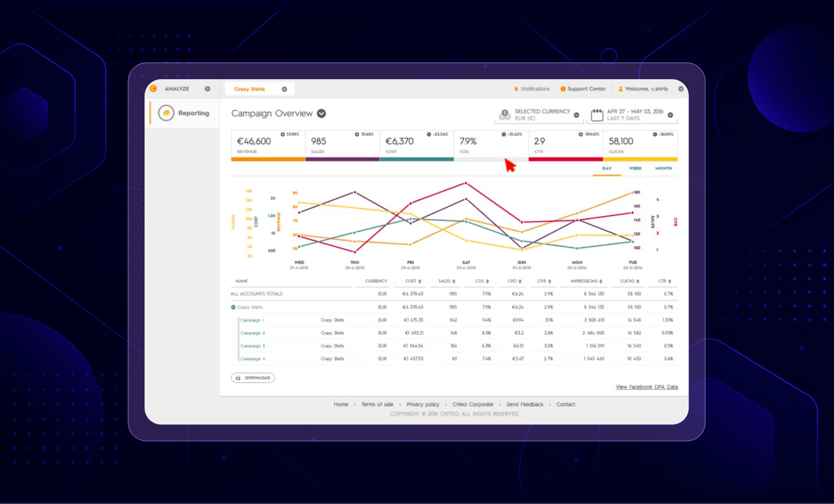This screenshot has width=834, height=504.
Task: Click the Criteo orange logo icon
Action: pos(153,88)
